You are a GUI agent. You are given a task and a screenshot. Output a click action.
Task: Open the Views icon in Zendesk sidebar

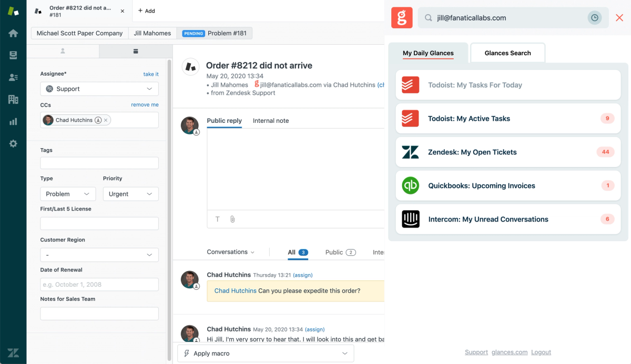click(x=13, y=55)
